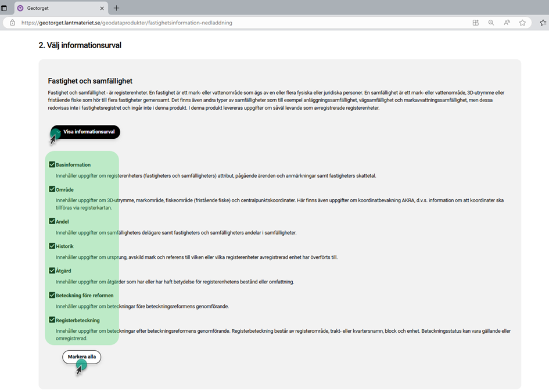Uncheck Beteckning före reformen
The image size is (549, 392).
click(x=52, y=295)
